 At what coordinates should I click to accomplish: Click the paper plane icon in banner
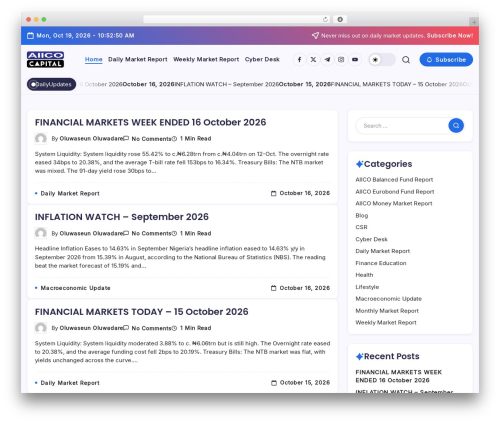tap(315, 35)
